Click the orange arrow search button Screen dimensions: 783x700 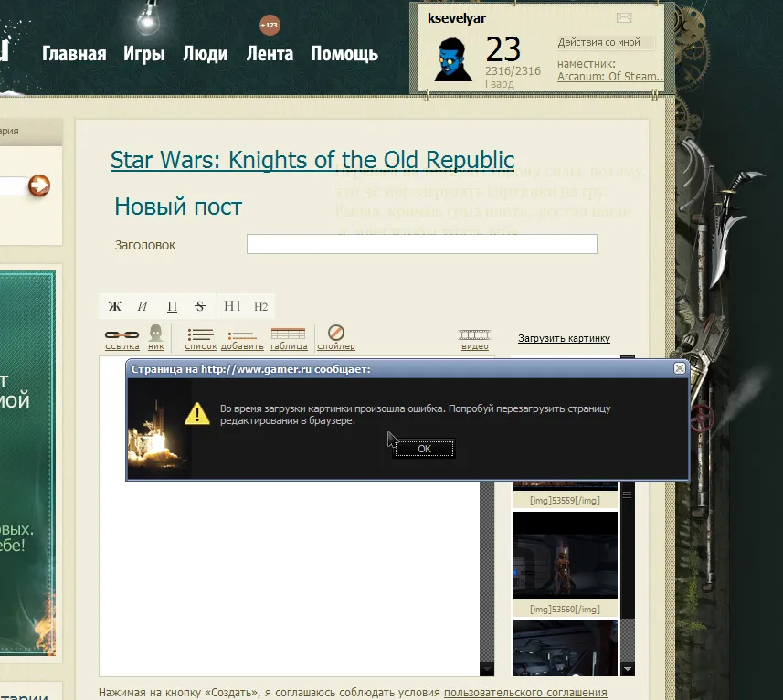click(39, 186)
